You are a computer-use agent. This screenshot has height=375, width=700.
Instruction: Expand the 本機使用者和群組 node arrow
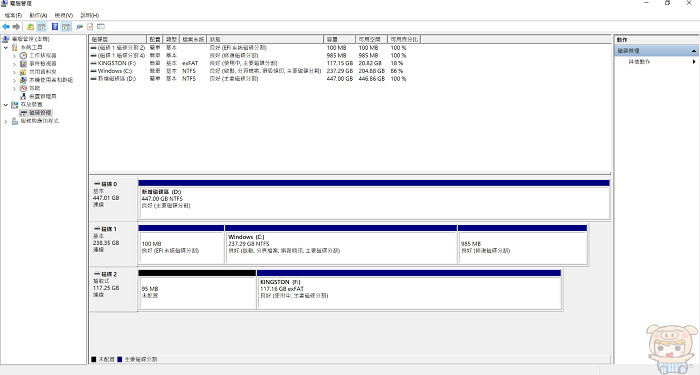(x=14, y=80)
